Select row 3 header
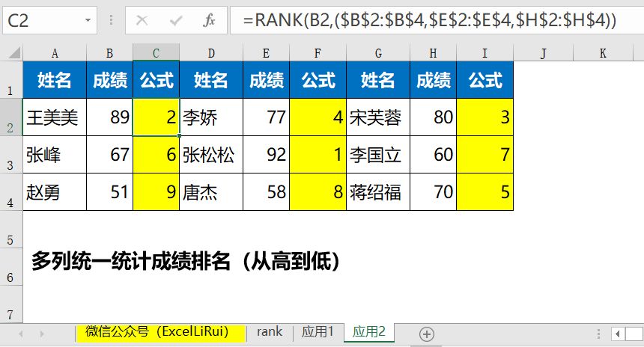 tap(11, 154)
